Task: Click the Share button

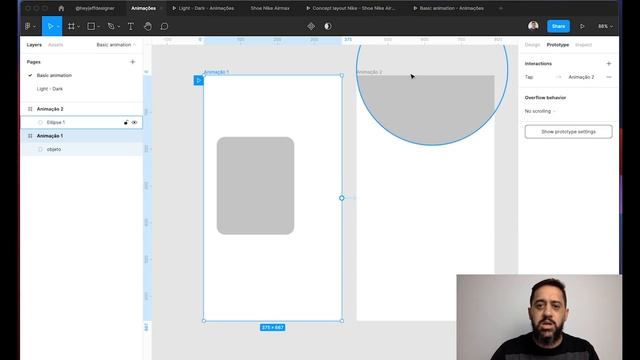Action: (558, 26)
